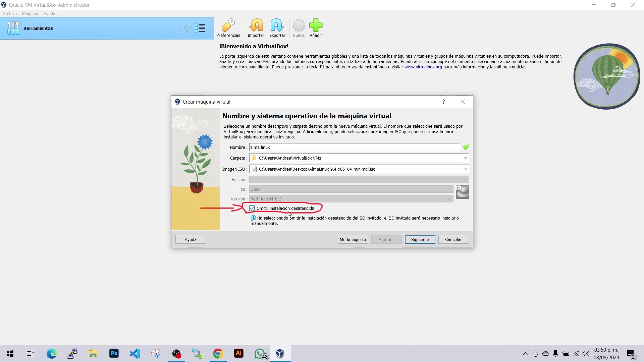The width and height of the screenshot is (644, 362).
Task: Open Photoshop from taskbar
Action: pos(114,354)
